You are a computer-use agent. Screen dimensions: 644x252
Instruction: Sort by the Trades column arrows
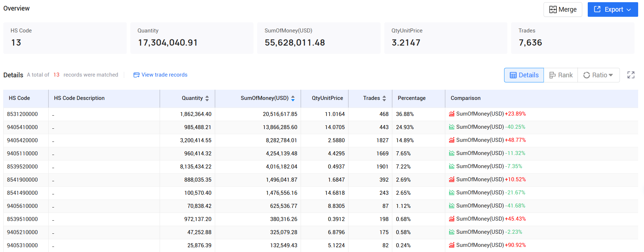click(x=384, y=98)
